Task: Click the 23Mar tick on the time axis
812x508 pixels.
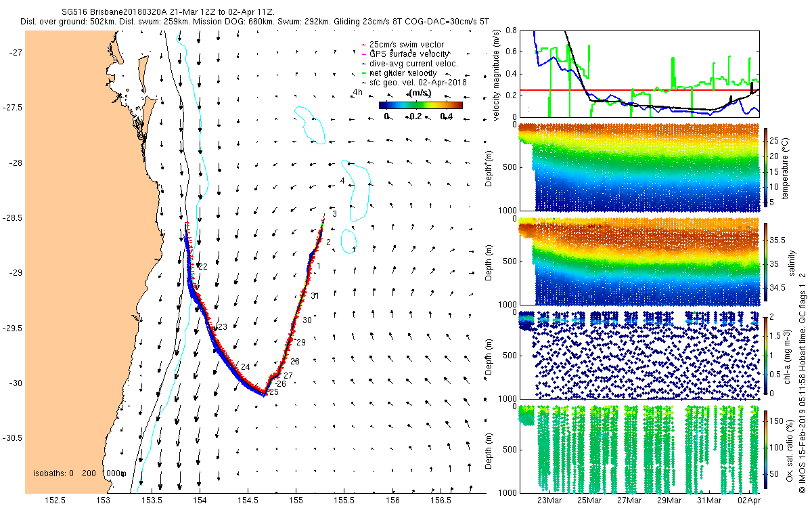Action: tap(549, 501)
